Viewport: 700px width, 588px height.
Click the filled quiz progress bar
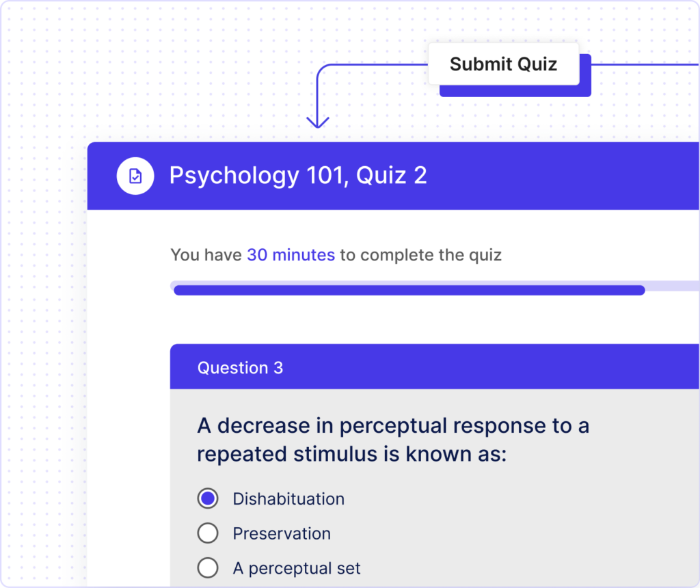409,290
